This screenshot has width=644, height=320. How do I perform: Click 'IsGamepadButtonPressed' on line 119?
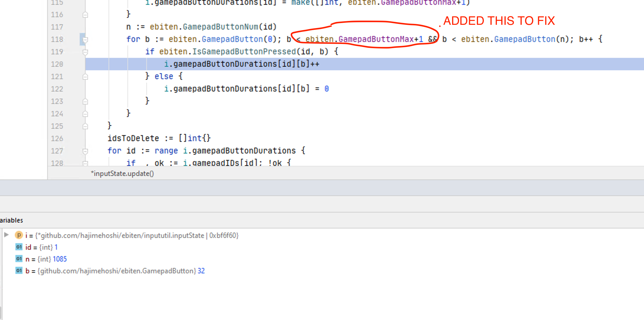click(x=244, y=52)
